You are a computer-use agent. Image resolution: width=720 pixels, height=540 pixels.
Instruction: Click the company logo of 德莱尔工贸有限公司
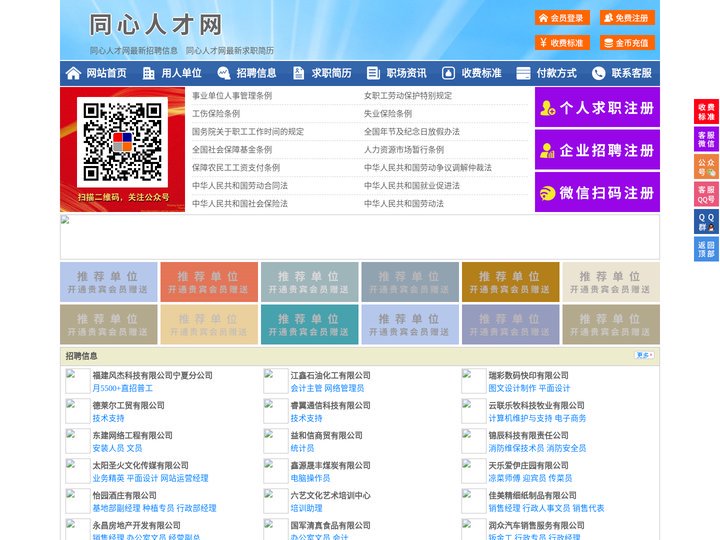[78, 411]
